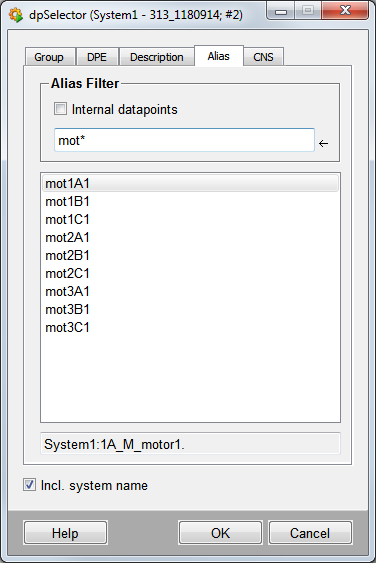Click the System1:1A_M_motor1. datapoint field
Viewport: 376px width, 563px height.
click(x=190, y=445)
